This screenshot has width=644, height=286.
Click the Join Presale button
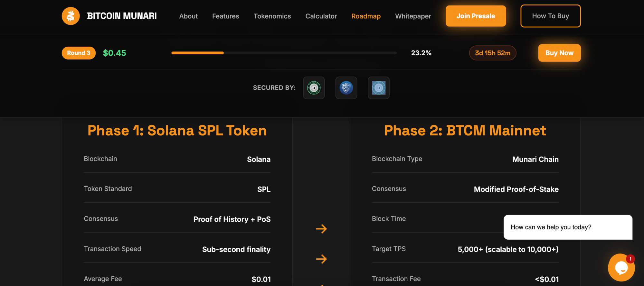tap(476, 16)
